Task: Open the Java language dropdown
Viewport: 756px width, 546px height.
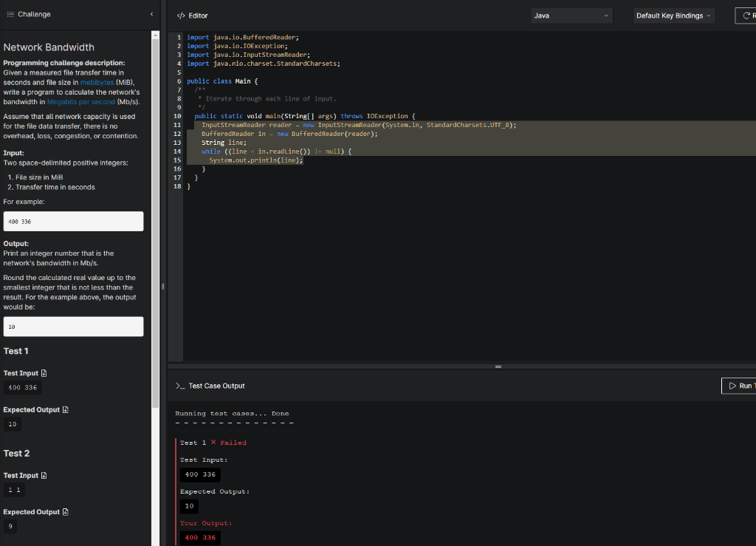Action: coord(571,15)
